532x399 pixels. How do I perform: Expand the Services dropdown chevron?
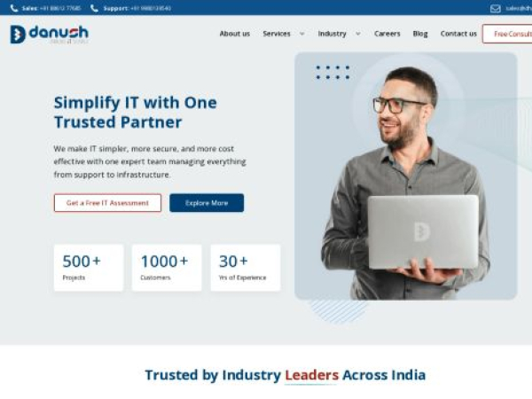point(302,34)
